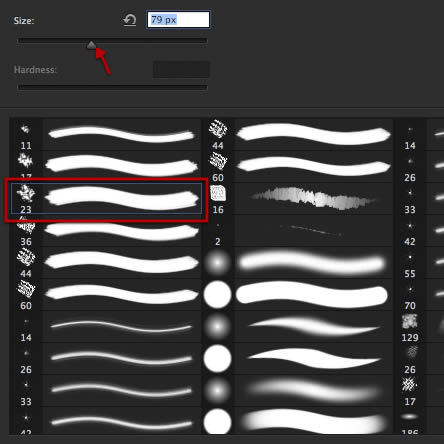
Task: Select the hard round brush with tapered stroke
Action: [x=297, y=359]
